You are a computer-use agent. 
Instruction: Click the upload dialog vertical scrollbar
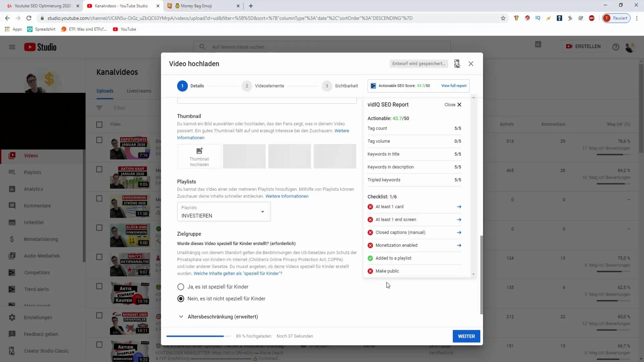482,275
